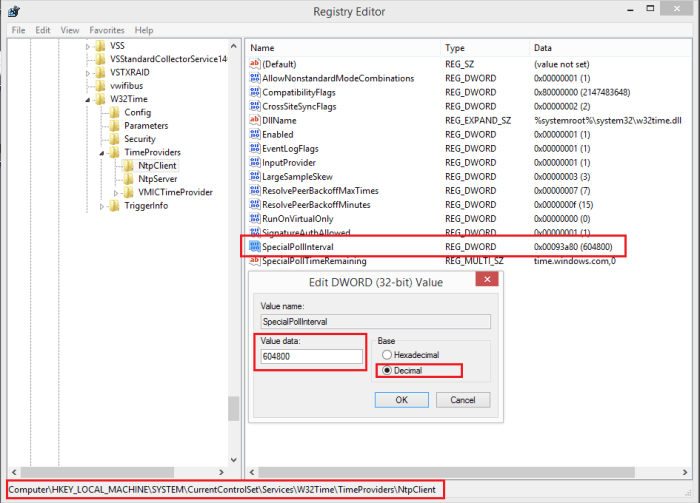Select the TimeProviders key label
Screen dimensions: 700x503
pos(152,152)
